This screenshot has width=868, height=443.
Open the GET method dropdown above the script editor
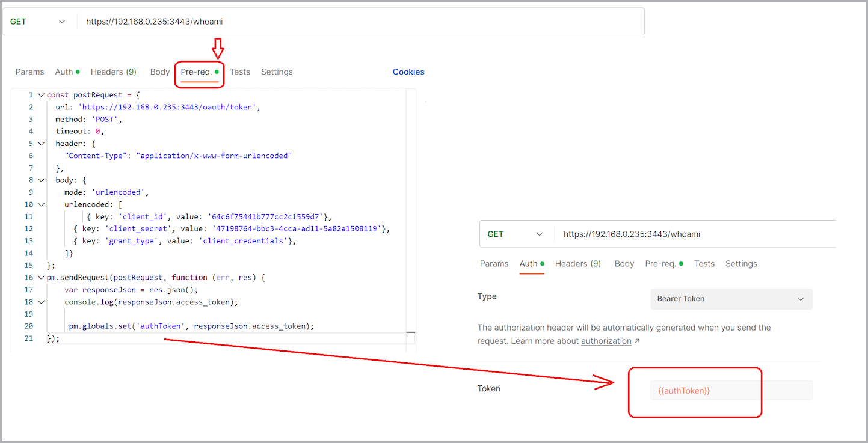pos(37,22)
